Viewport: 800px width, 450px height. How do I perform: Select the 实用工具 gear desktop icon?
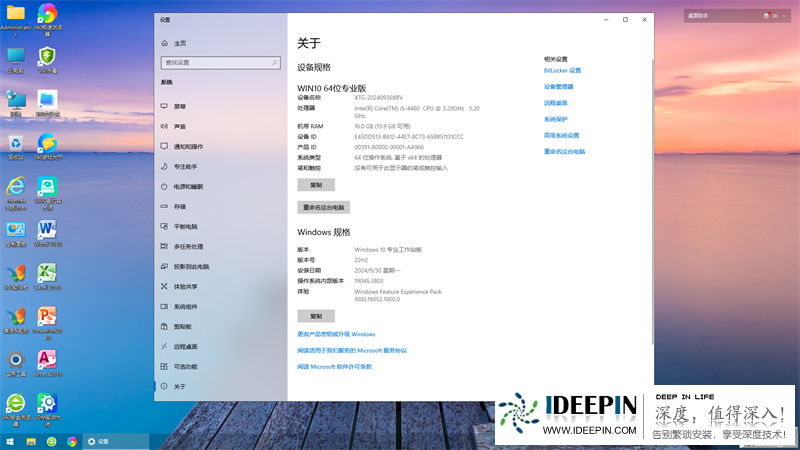click(x=16, y=364)
